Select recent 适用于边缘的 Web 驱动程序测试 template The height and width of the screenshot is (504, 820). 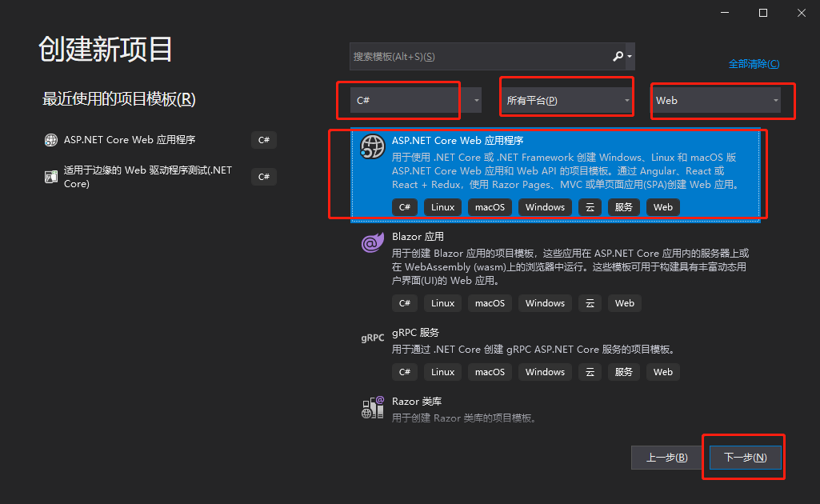[144, 177]
